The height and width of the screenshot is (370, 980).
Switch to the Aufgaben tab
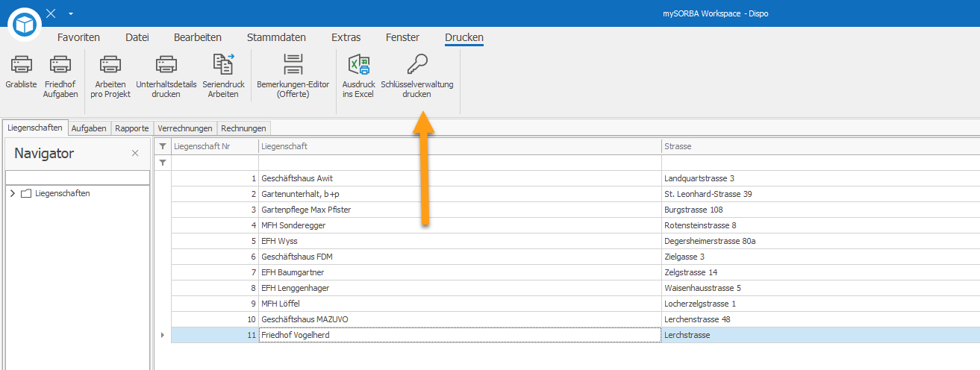[89, 128]
